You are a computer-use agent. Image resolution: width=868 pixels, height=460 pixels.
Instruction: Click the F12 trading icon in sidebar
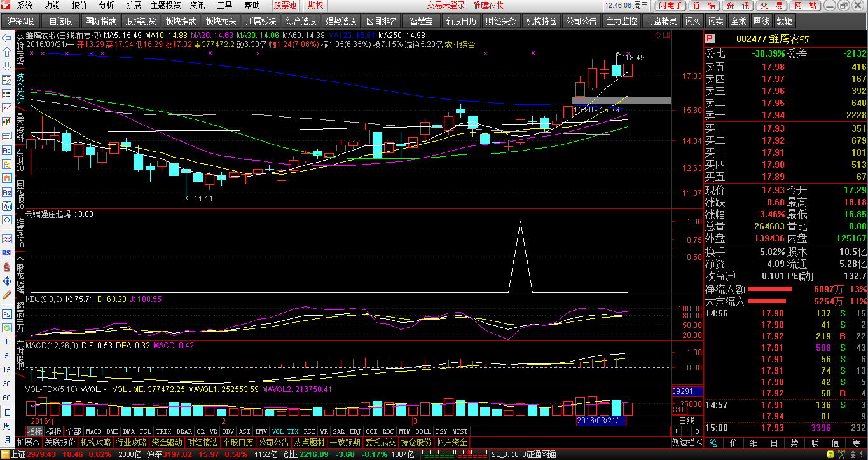[x=6, y=192]
